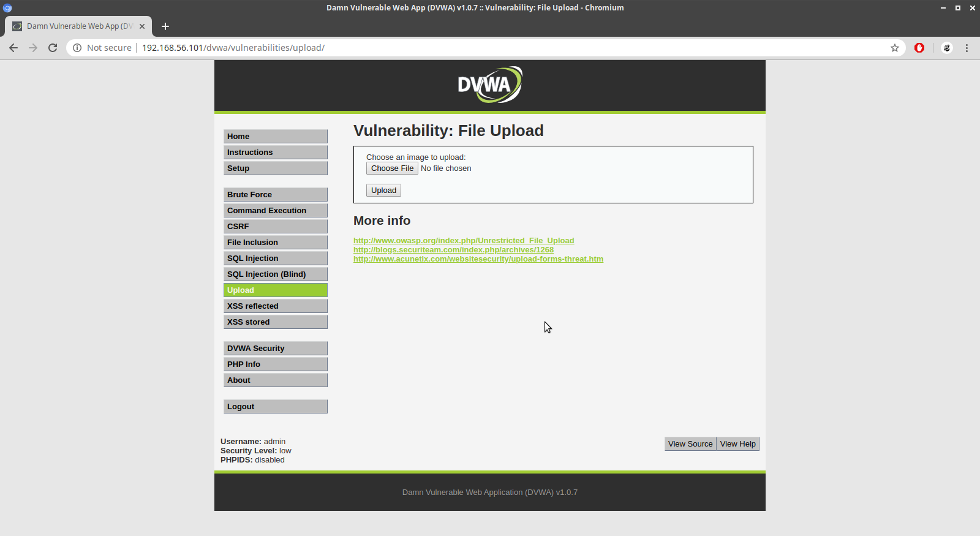
Task: Minimize the Chromium window
Action: pyautogui.click(x=943, y=8)
